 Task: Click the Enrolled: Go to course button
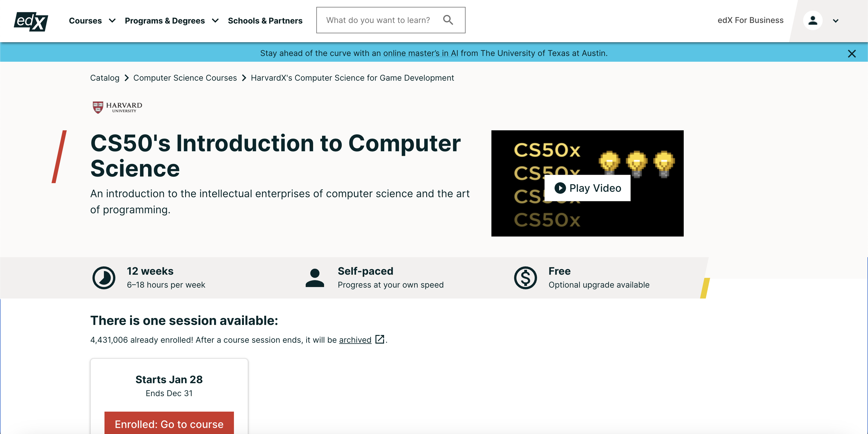coord(169,424)
